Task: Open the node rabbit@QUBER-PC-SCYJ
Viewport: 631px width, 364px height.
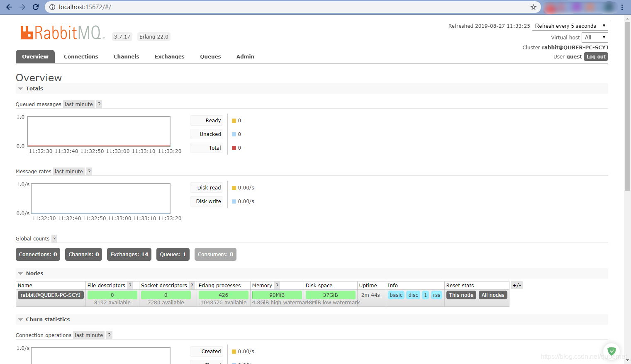Action: (x=50, y=295)
